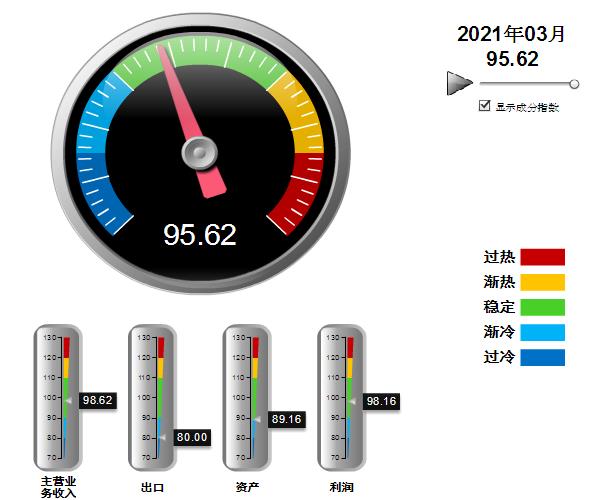This screenshot has width=605, height=500.
Task: Click the round handle on the time slider
Action: (574, 84)
